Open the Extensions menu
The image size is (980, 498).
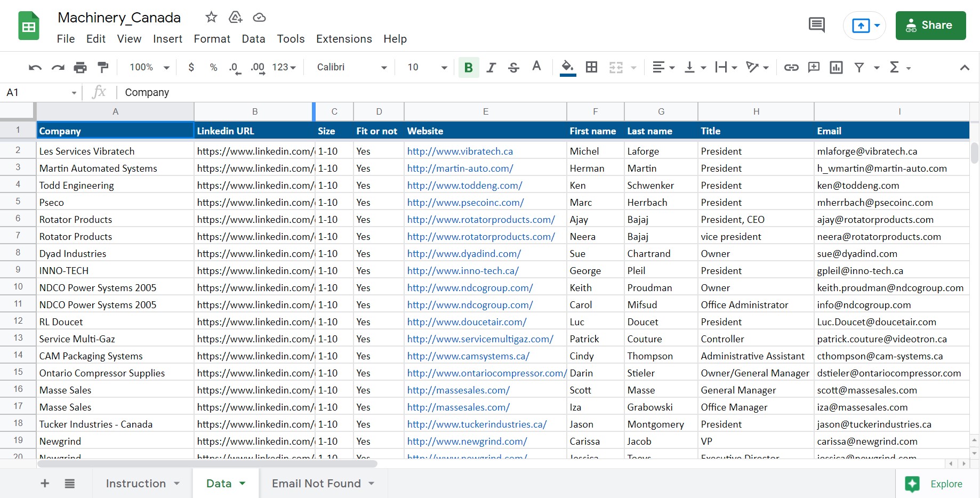pos(344,39)
